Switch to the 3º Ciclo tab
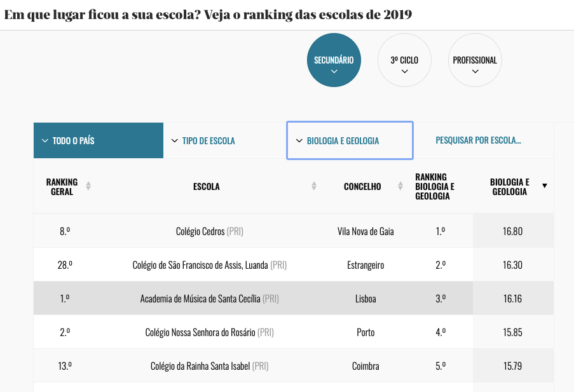 tap(404, 60)
